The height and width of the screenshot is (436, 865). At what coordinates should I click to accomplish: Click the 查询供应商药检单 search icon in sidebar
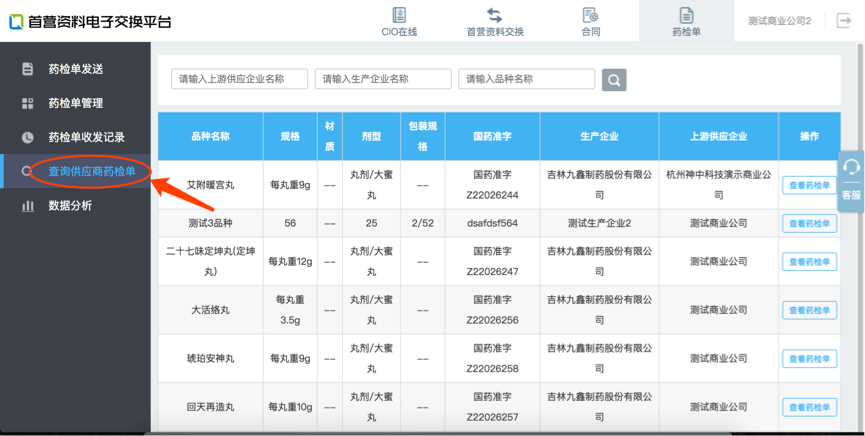point(26,172)
